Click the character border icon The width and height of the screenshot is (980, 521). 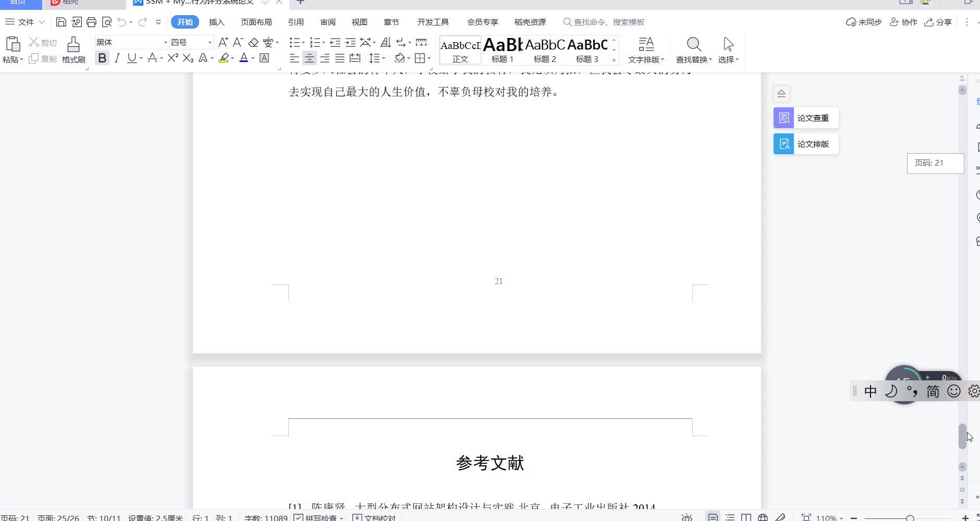coord(264,58)
